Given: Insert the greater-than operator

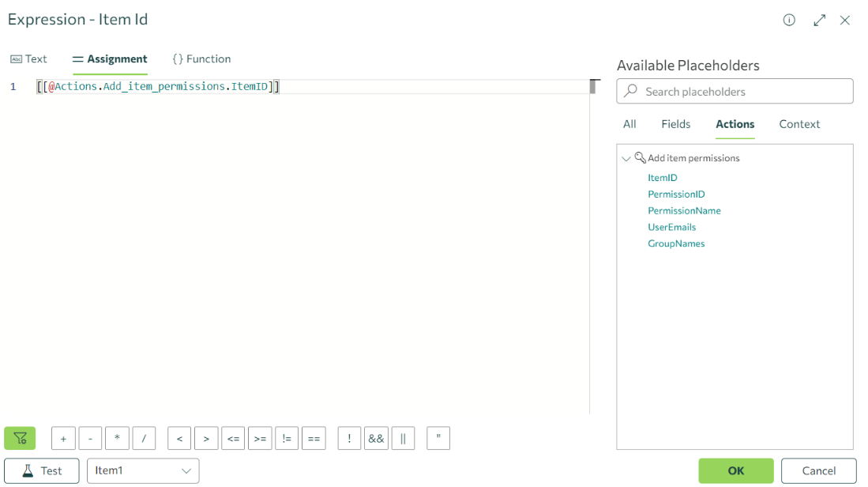Looking at the screenshot, I should [206, 438].
